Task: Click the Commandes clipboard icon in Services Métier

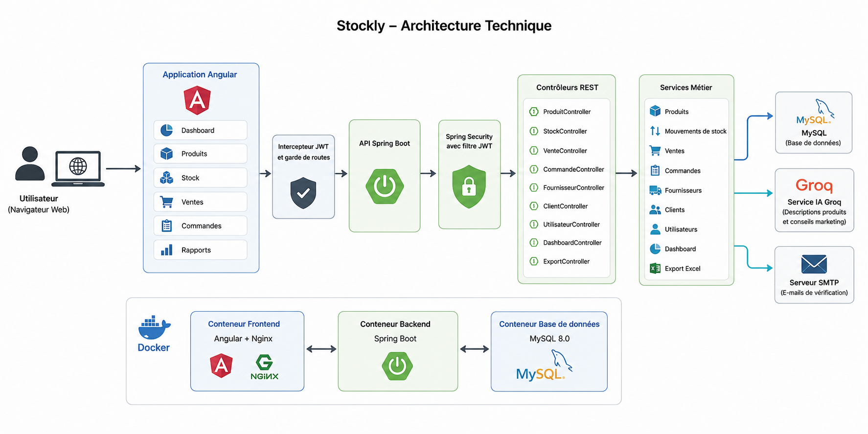Action: pyautogui.click(x=655, y=170)
